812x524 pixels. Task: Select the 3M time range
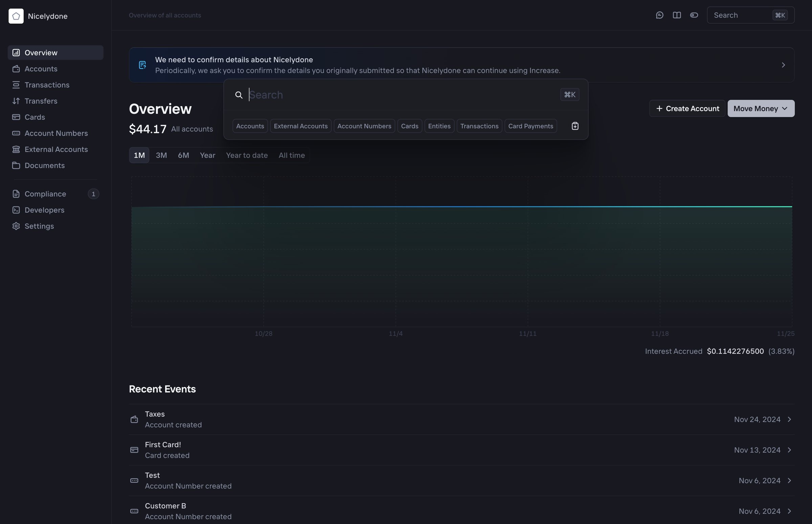(161, 155)
